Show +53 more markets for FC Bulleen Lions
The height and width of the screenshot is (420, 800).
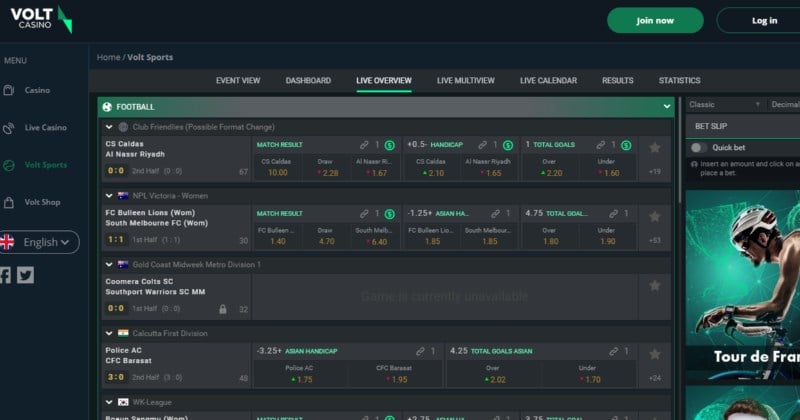click(x=655, y=240)
